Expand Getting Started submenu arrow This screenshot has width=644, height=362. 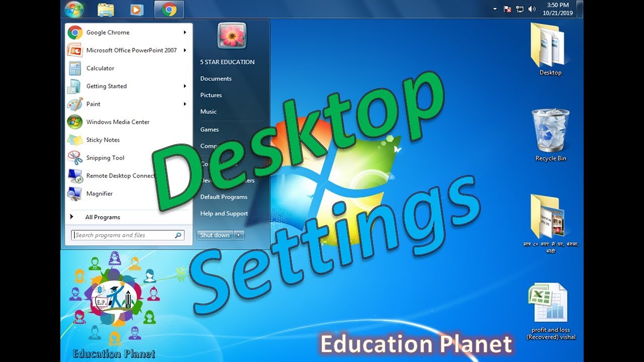pyautogui.click(x=185, y=86)
